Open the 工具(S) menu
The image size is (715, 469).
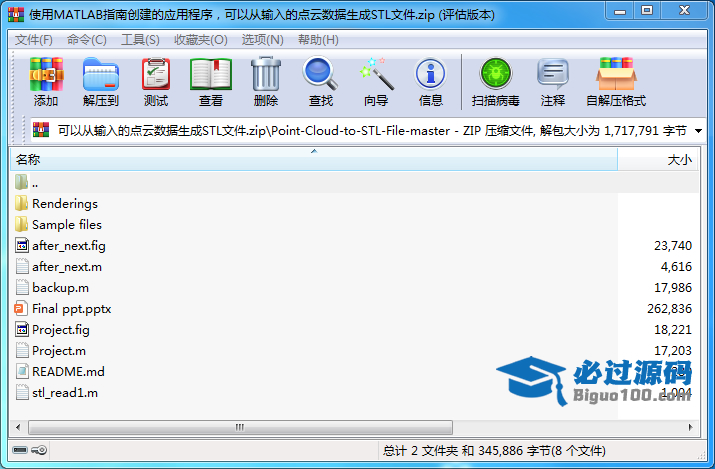point(140,40)
